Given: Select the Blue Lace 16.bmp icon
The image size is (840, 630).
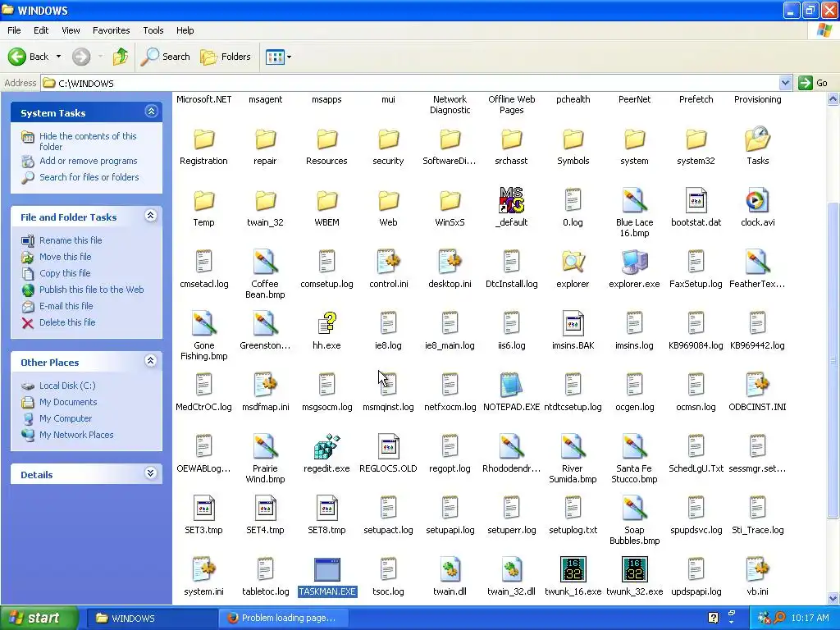Looking at the screenshot, I should 634,200.
